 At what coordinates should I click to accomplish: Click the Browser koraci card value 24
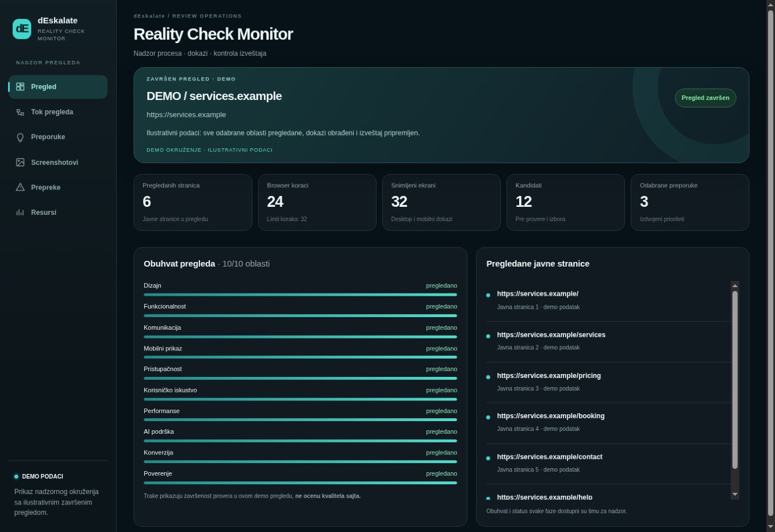(275, 202)
